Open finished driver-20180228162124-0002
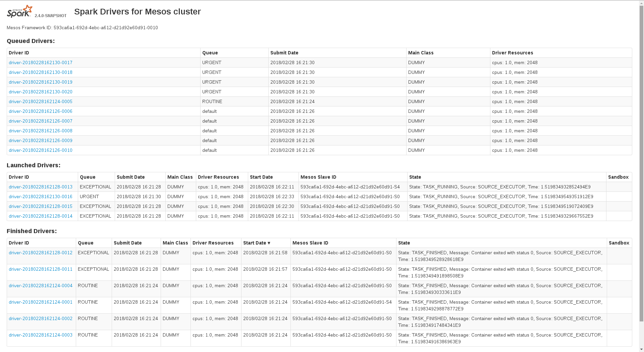 (41, 318)
